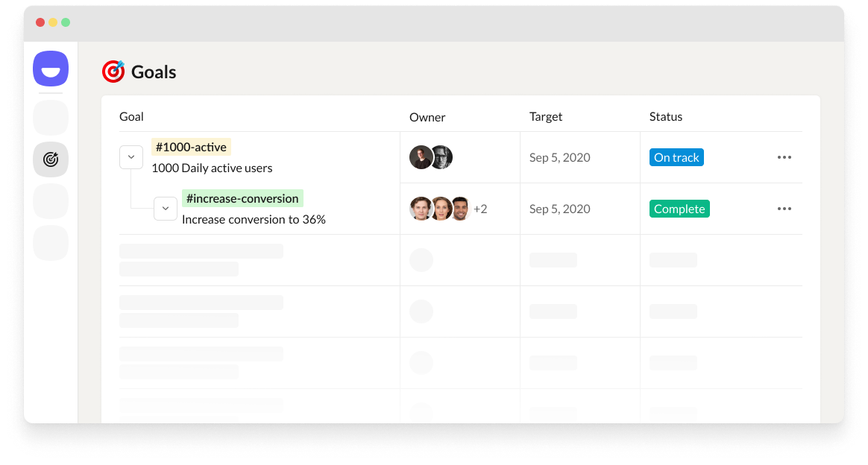Collapse the #1000-active goal row
This screenshot has width=868, height=465.
(x=131, y=157)
